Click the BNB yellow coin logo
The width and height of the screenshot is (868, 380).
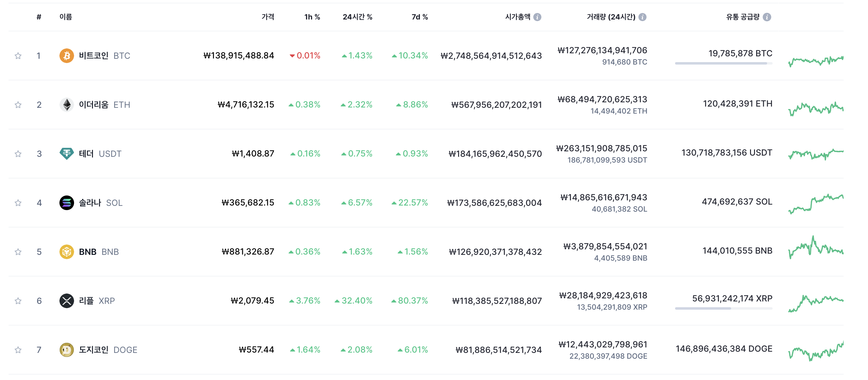(66, 252)
